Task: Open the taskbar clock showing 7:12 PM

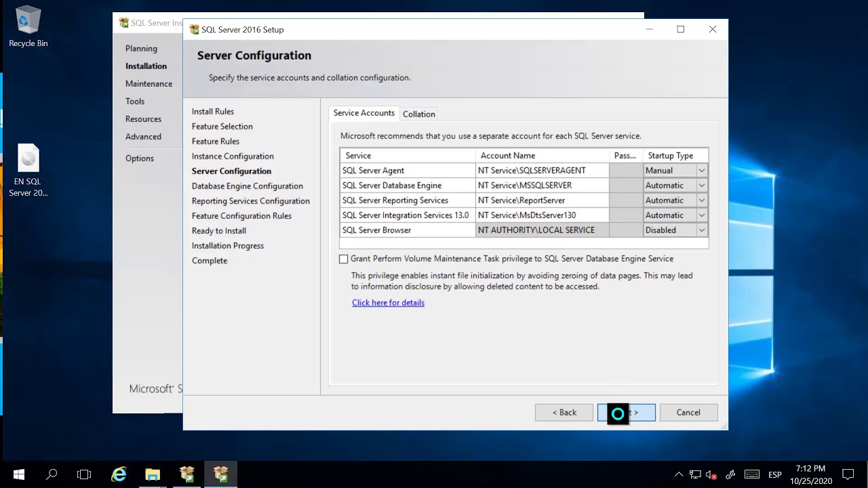Action: [810, 474]
